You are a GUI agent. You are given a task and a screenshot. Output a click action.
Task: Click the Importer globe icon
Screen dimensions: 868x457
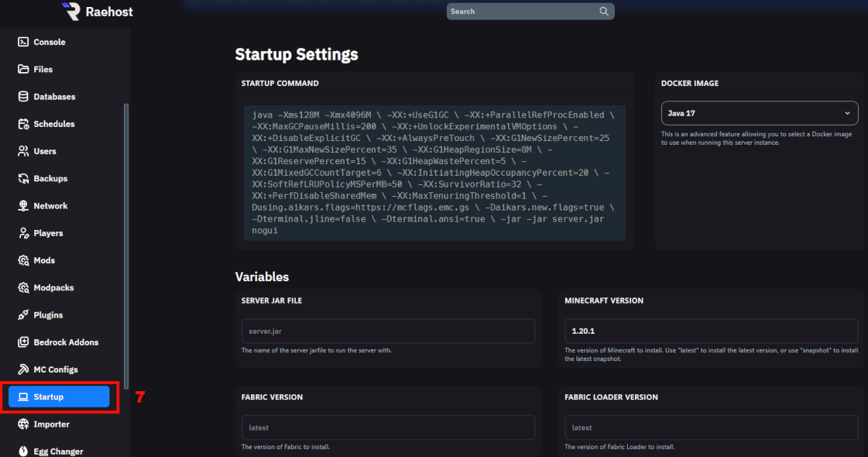point(23,424)
